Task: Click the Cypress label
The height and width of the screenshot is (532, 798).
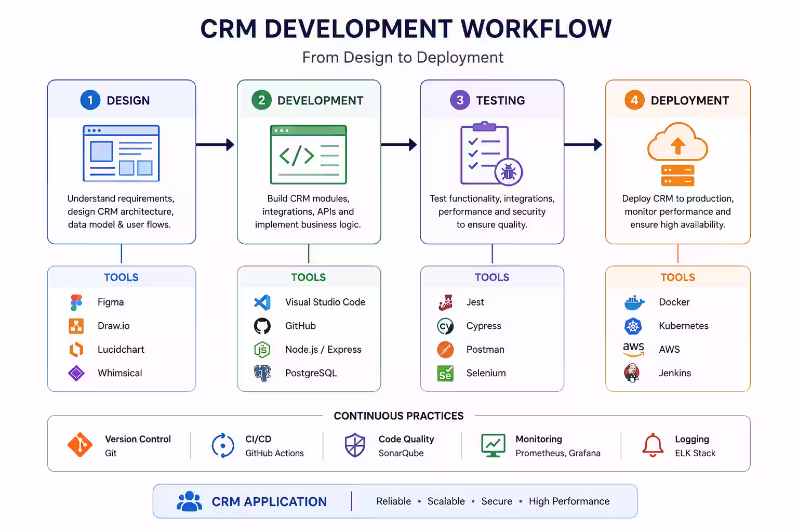Action: point(484,326)
